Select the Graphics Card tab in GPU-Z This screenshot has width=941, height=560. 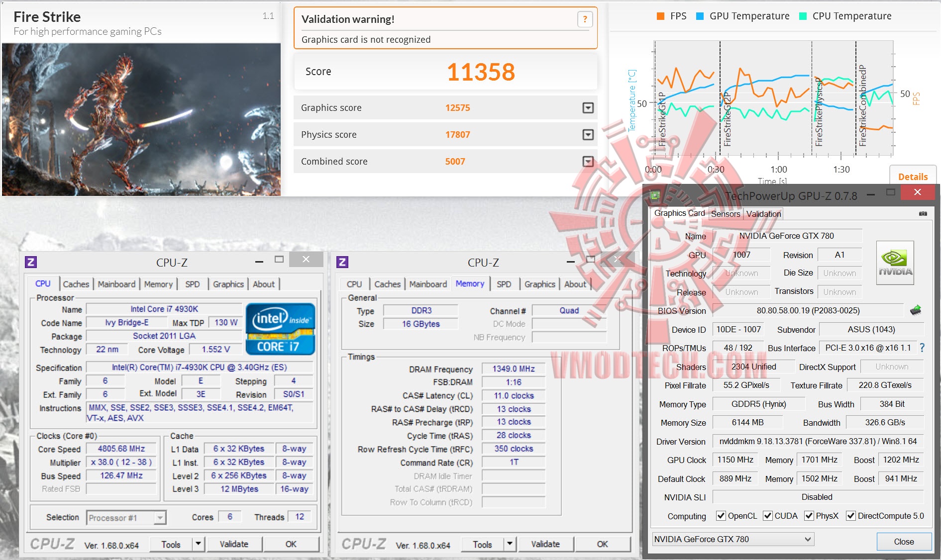[679, 213]
